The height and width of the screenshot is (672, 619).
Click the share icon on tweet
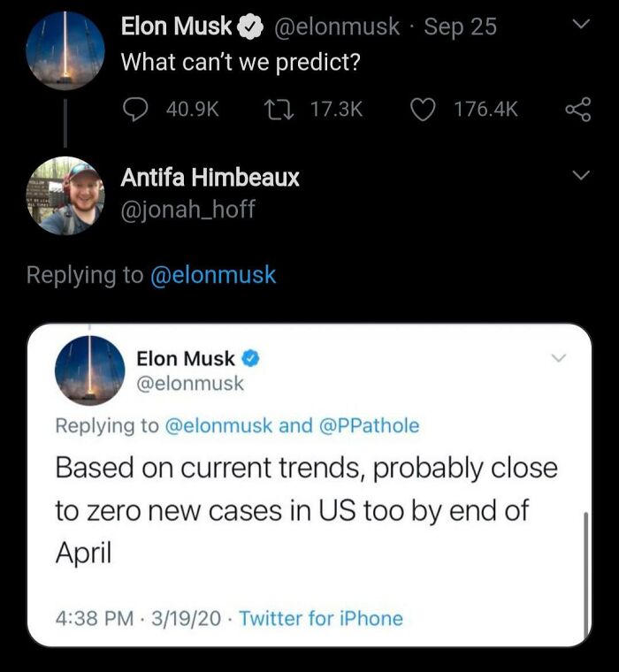coord(577,109)
